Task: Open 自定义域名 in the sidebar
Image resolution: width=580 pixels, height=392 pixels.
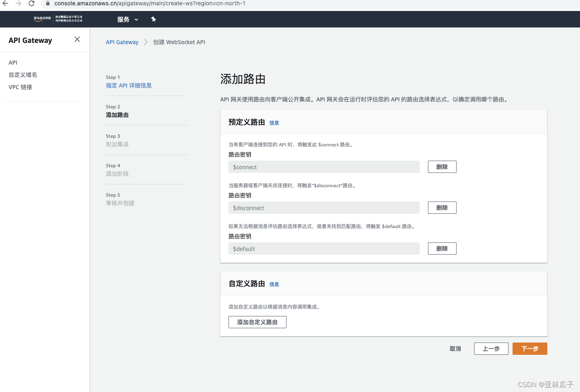Action: click(x=23, y=75)
